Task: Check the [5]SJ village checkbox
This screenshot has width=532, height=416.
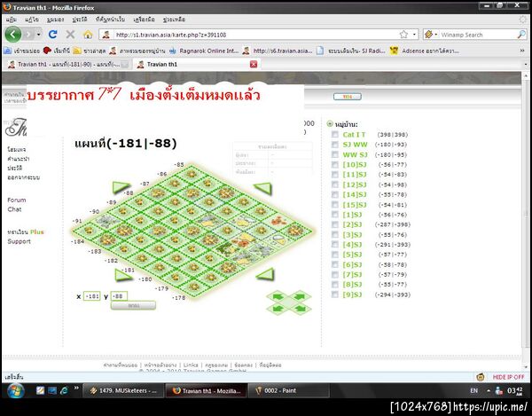Action: [x=335, y=255]
